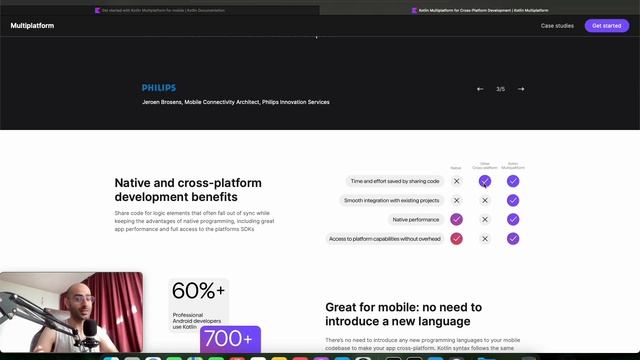
Task: Click the Great for mobile heading
Action: (403, 314)
